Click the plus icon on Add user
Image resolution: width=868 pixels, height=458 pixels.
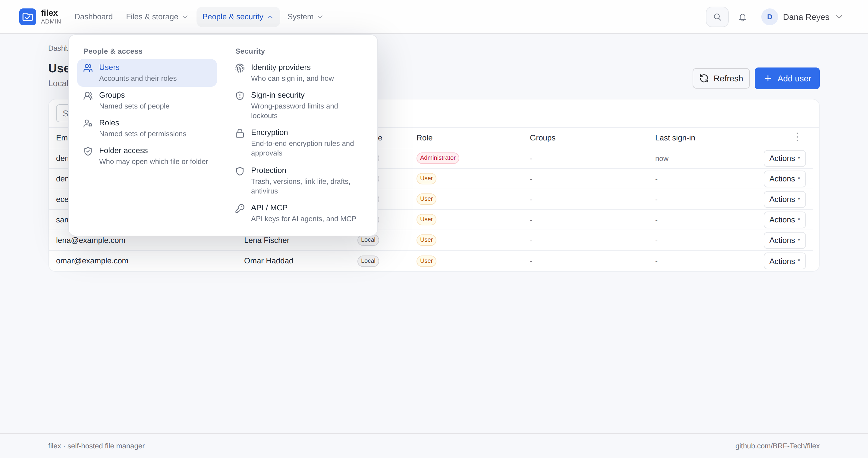[x=768, y=78]
